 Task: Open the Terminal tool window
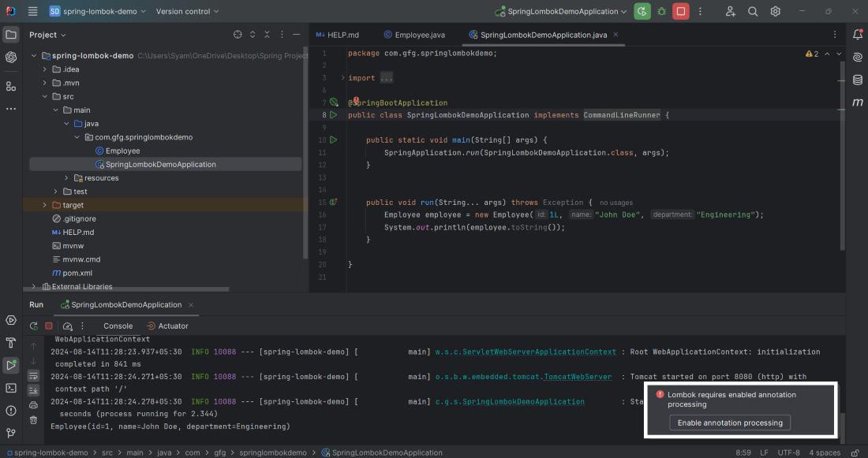tap(11, 388)
